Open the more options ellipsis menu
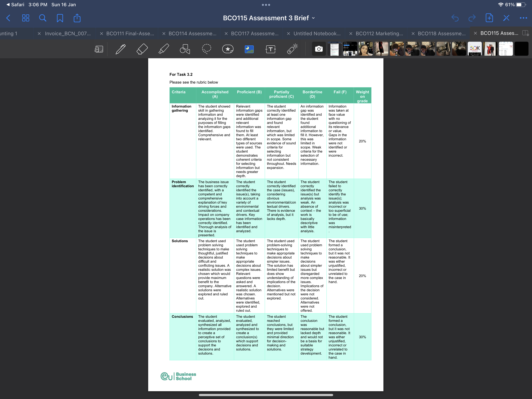 tap(523, 18)
